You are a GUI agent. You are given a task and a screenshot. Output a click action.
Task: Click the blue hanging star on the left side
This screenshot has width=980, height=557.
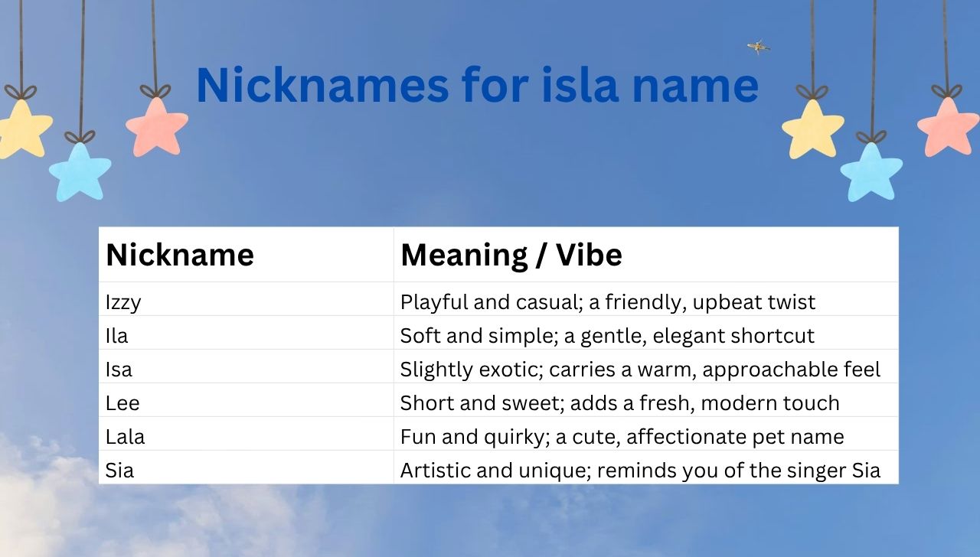[80, 171]
